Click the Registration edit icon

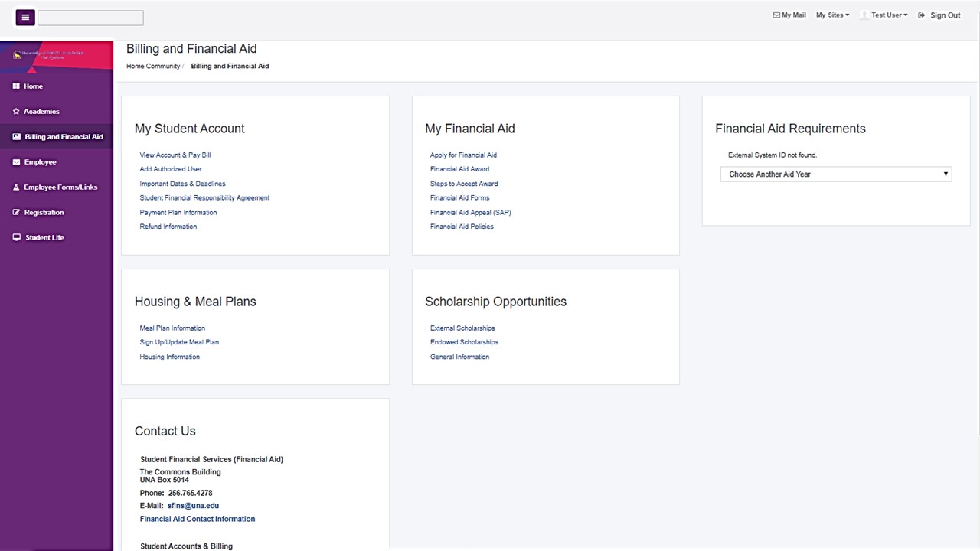click(16, 213)
